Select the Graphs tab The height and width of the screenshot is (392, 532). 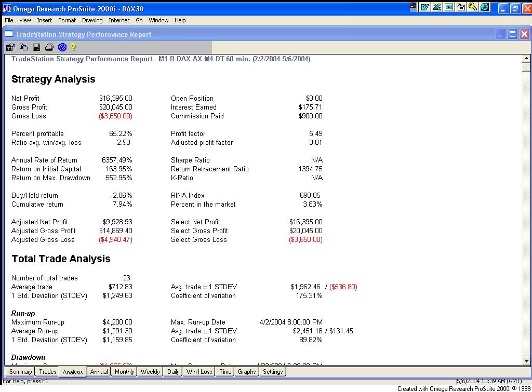(247, 372)
